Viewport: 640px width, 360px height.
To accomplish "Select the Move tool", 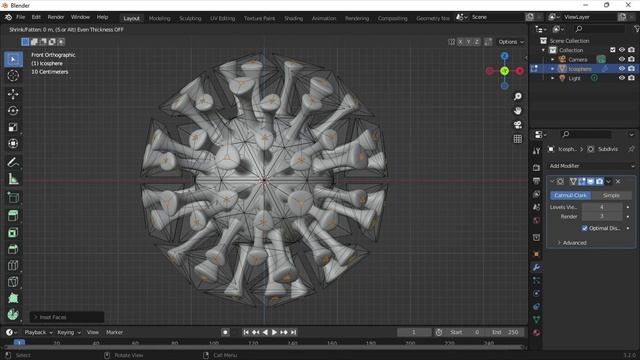I will point(13,94).
